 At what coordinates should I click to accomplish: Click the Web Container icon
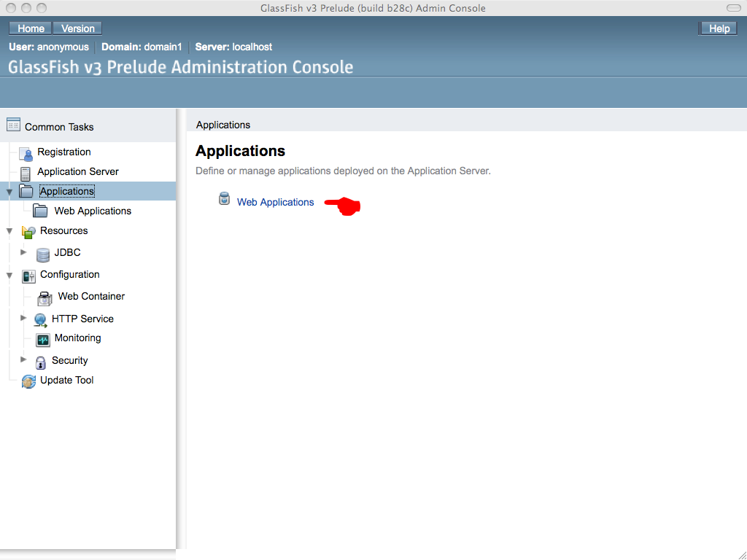(x=44, y=298)
